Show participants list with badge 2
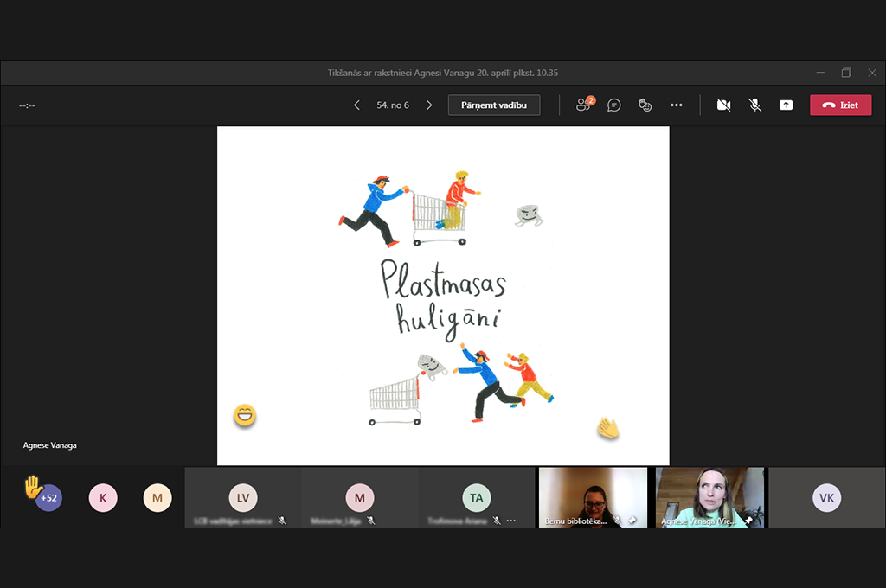Screen dimensions: 886x588 click(x=584, y=105)
